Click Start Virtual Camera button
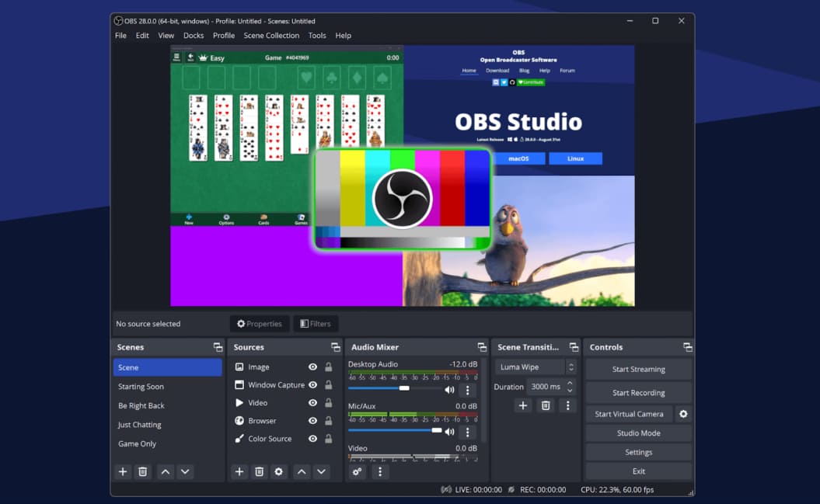Image resolution: width=820 pixels, height=504 pixels. tap(629, 414)
